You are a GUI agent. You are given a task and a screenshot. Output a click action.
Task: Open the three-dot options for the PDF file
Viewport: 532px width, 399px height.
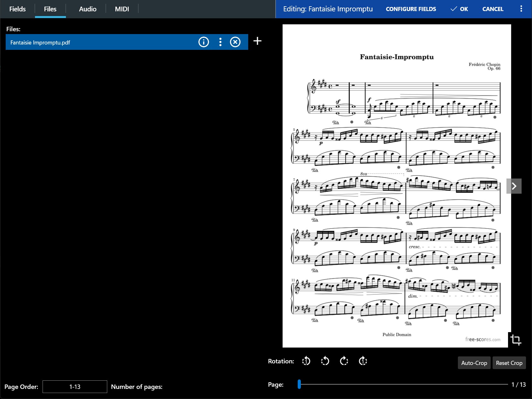(220, 42)
